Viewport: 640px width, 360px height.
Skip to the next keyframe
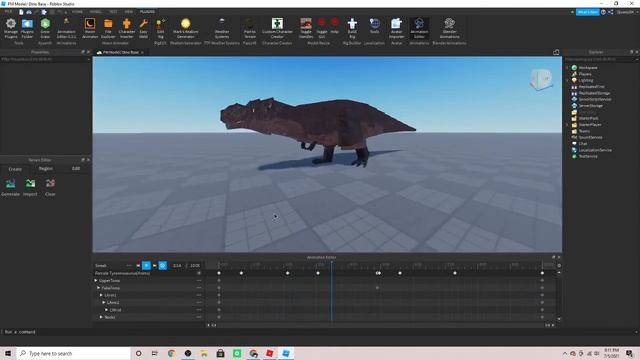pyautogui.click(x=154, y=266)
